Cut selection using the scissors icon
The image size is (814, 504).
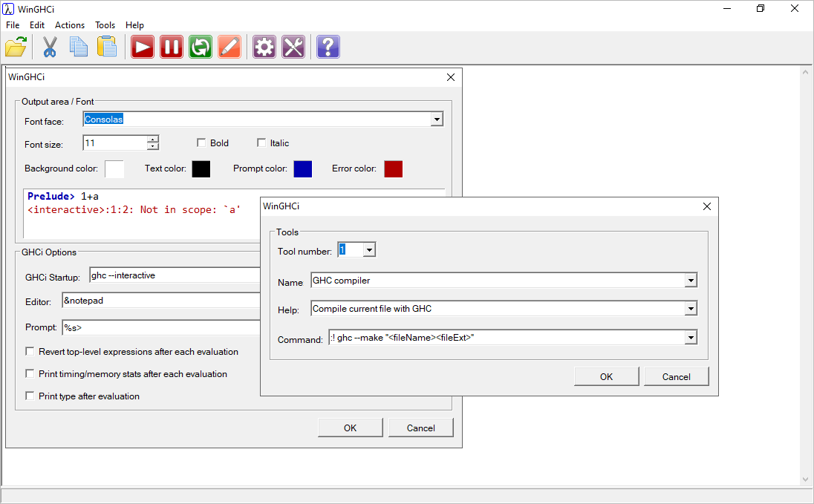point(49,47)
